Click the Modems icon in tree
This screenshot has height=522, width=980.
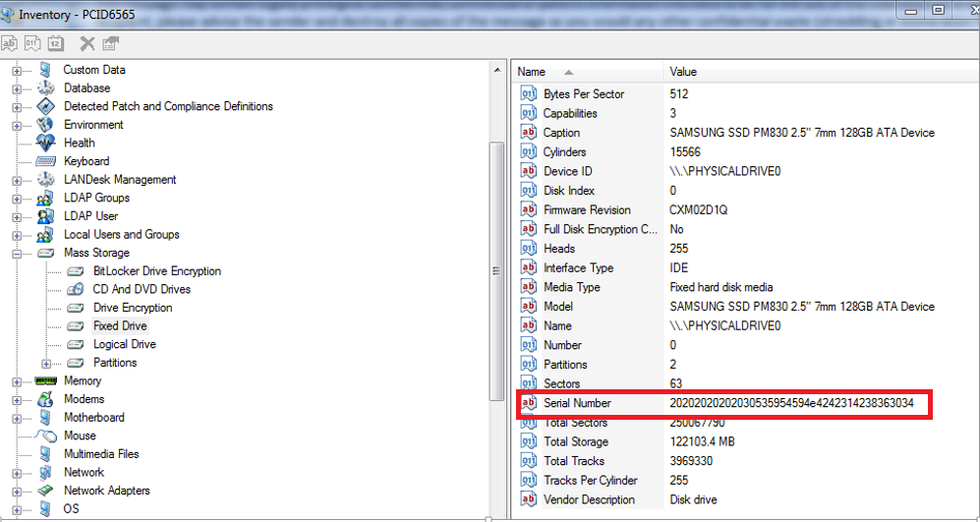(45, 399)
